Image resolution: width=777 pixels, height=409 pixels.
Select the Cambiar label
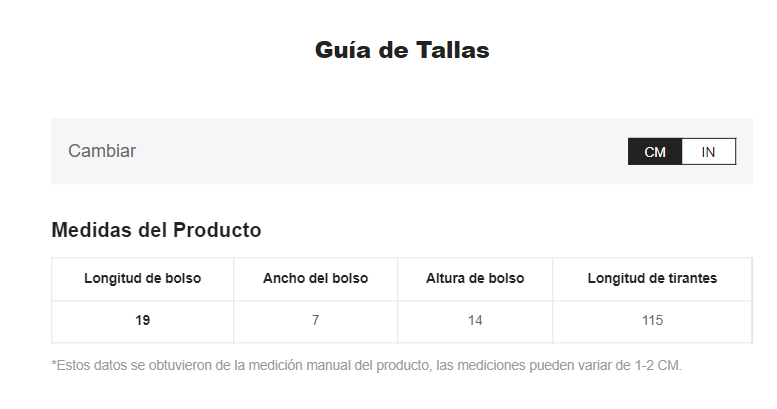(102, 151)
